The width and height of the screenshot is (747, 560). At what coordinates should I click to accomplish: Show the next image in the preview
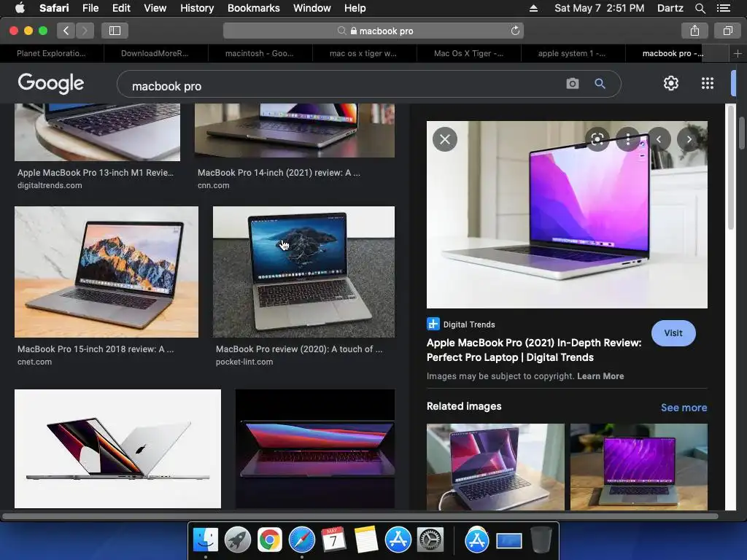[689, 139]
